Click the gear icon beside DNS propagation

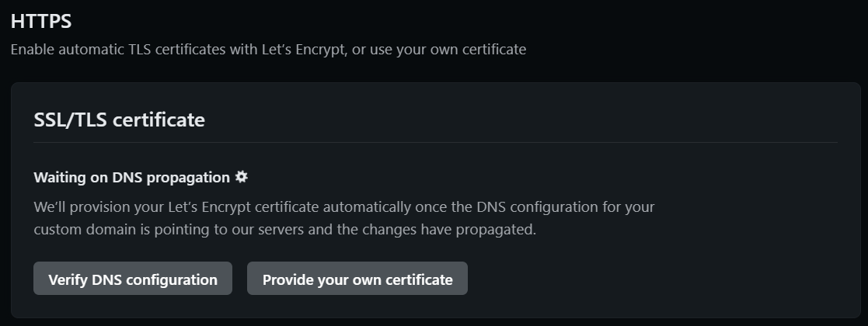coord(242,177)
